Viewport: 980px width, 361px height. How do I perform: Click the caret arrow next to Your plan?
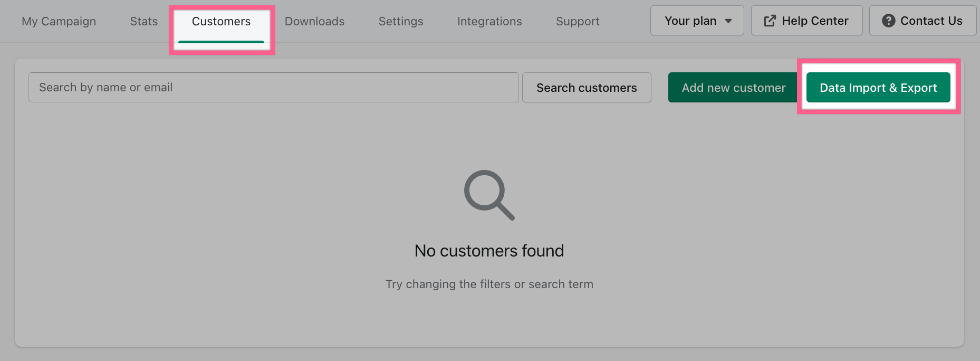click(x=728, y=21)
